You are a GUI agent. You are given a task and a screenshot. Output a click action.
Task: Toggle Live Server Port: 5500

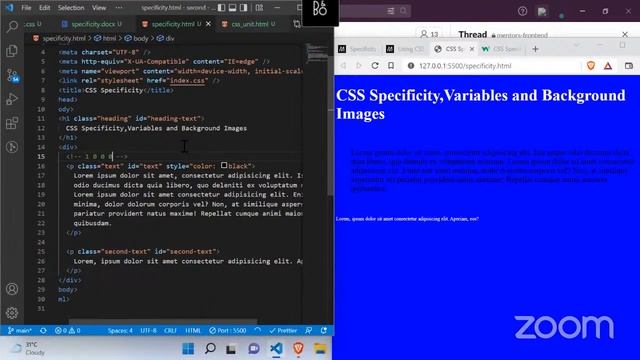228,331
